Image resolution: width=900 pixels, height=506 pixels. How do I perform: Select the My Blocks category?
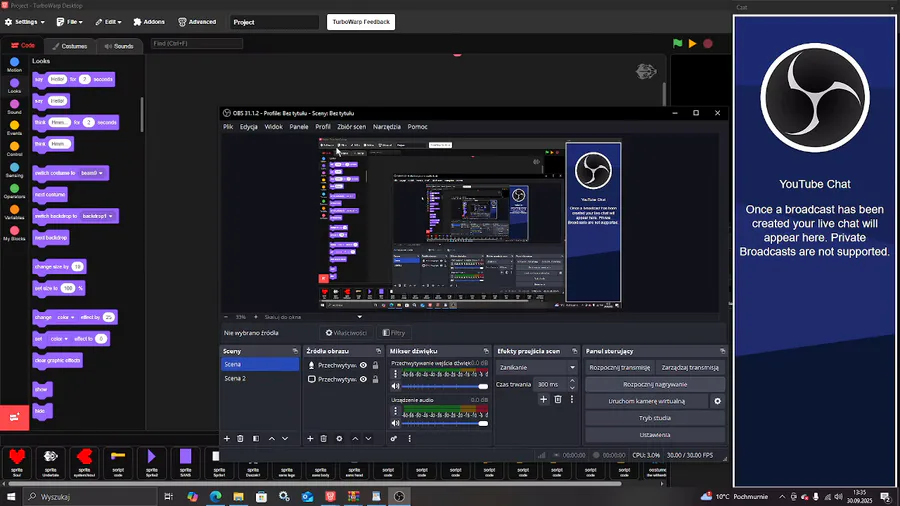(x=14, y=234)
